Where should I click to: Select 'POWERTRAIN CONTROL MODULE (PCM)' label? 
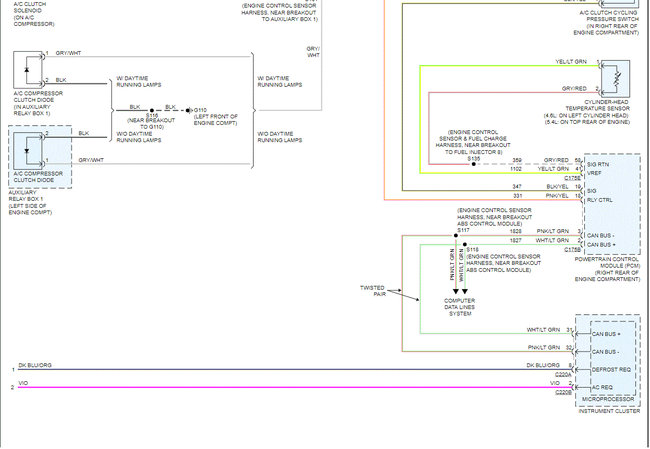pos(608,262)
